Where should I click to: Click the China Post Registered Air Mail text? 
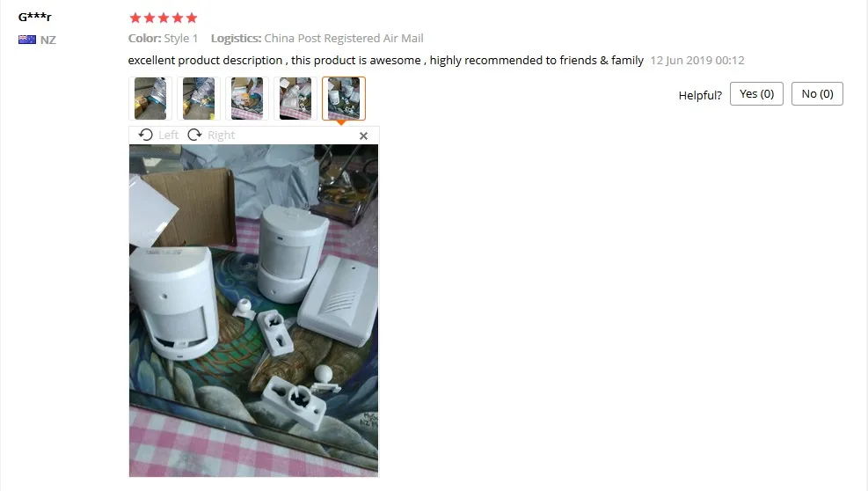[344, 38]
